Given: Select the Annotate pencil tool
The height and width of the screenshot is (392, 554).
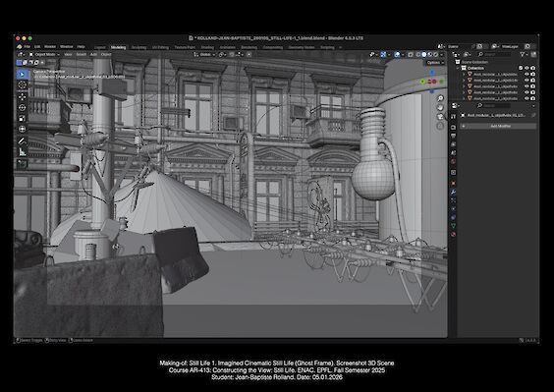Looking at the screenshot, I should [x=22, y=141].
